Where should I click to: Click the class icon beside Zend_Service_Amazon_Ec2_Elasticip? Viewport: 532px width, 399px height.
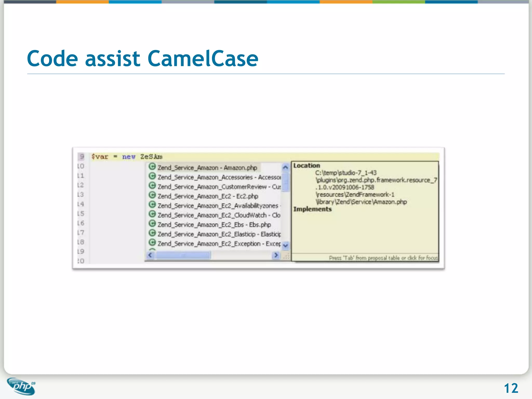(152, 233)
